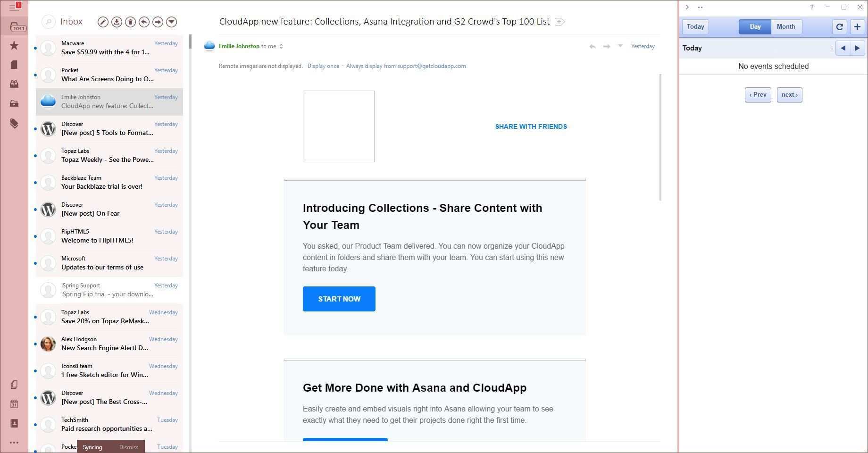The height and width of the screenshot is (453, 868).
Task: Switch the calendar to the Month view
Action: click(786, 26)
